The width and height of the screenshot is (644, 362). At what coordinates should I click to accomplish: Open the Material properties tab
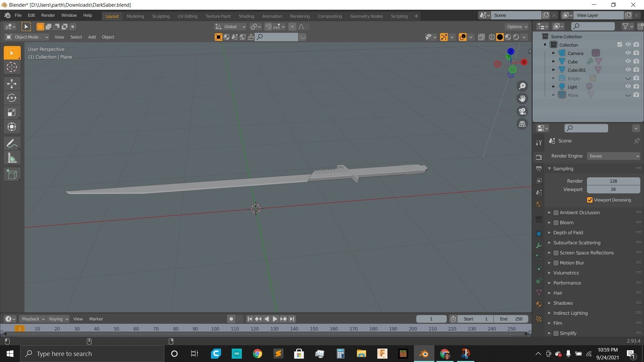(x=539, y=304)
